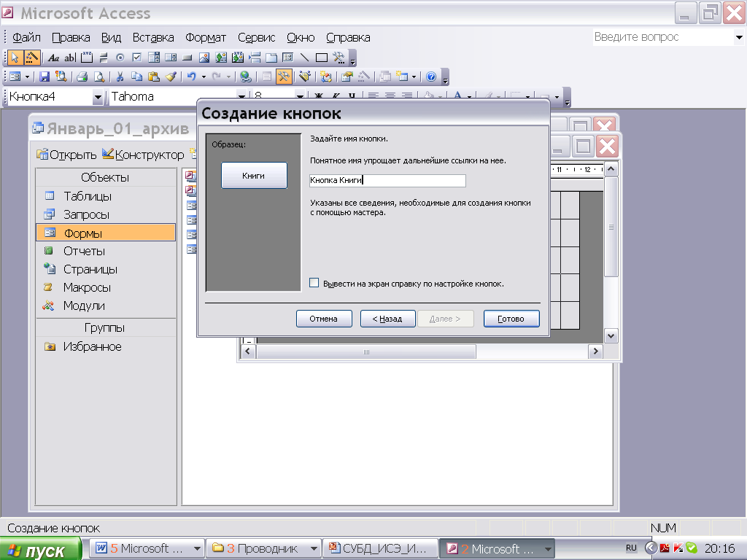Choose the Image control tool
The height and width of the screenshot is (560, 747).
(x=204, y=58)
